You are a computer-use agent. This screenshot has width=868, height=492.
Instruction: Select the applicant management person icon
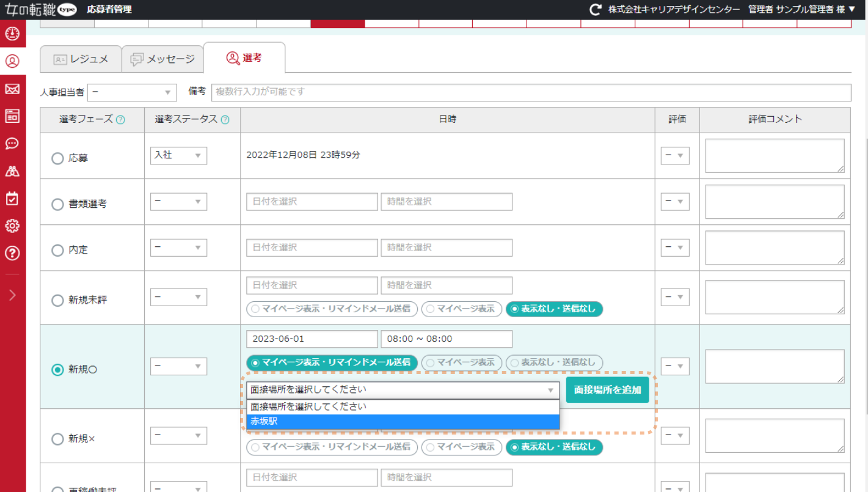(x=11, y=59)
